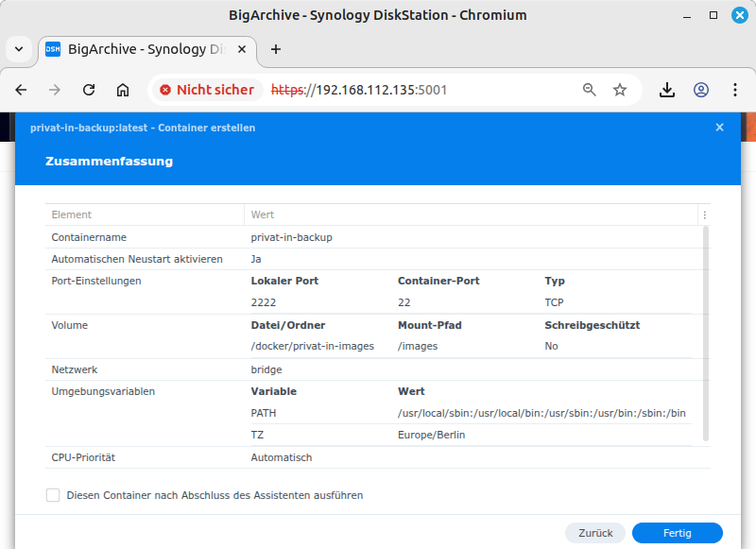Enable running container after wizard finishes
756x549 pixels.
click(53, 495)
